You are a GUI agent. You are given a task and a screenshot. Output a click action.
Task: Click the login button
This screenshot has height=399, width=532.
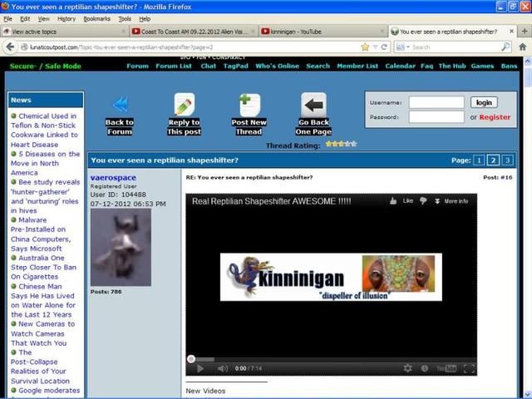pyautogui.click(x=484, y=102)
